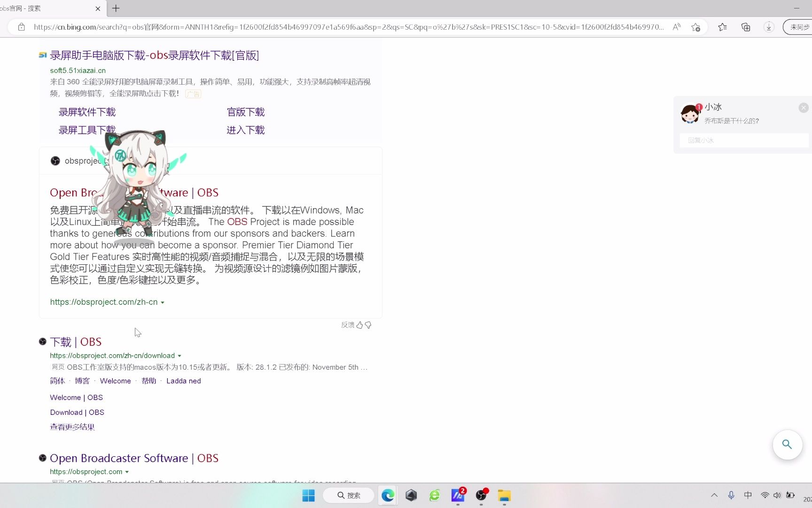Image resolution: width=812 pixels, height=508 pixels.
Task: Expand the obsproject.com/zh-cn URL chevron
Action: click(163, 302)
